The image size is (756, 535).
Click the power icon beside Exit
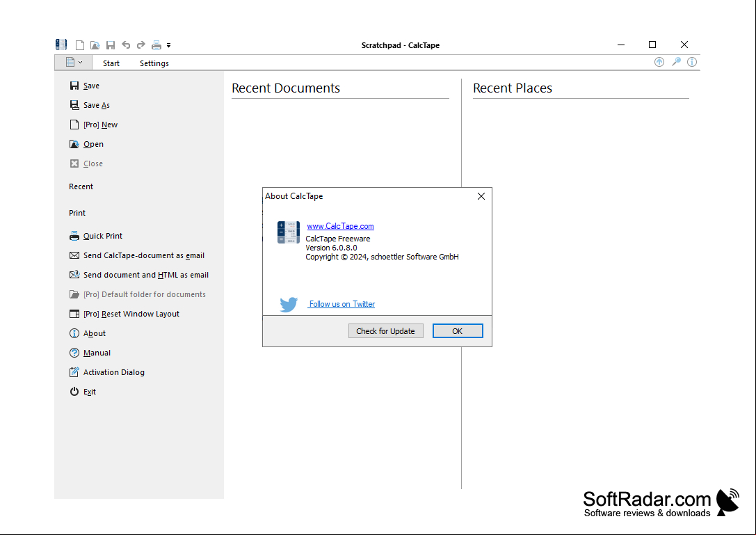[74, 392]
